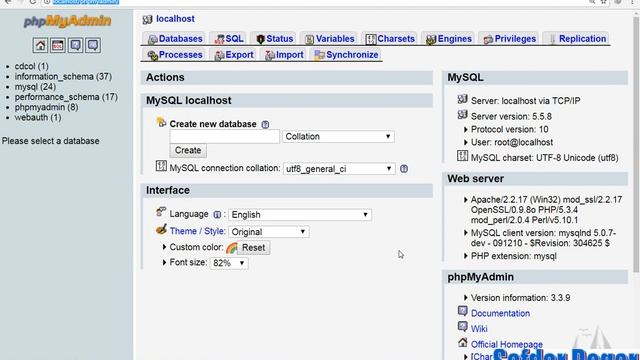Click the Server version icon
Screen dimensions: 640x360
click(x=462, y=115)
